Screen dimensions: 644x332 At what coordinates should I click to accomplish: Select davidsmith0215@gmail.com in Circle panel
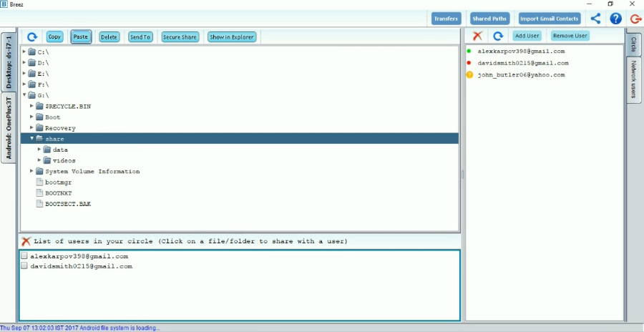523,63
